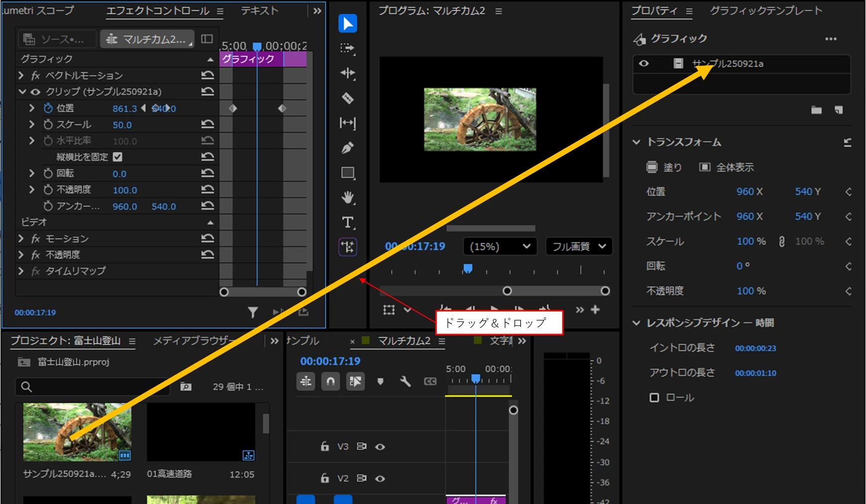Enable the ロール checkbox
This screenshot has width=866, height=504.
point(654,398)
